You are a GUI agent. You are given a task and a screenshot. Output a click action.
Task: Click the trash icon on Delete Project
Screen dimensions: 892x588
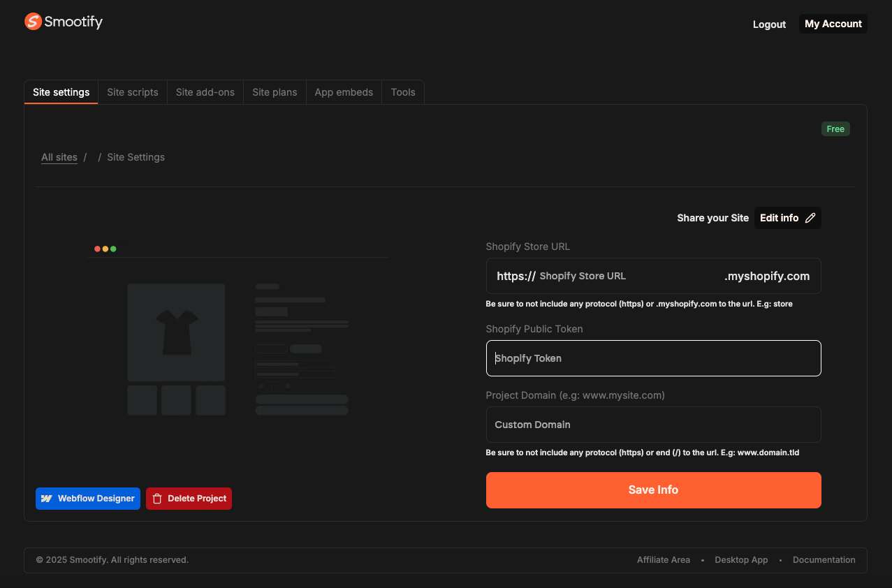(x=157, y=499)
